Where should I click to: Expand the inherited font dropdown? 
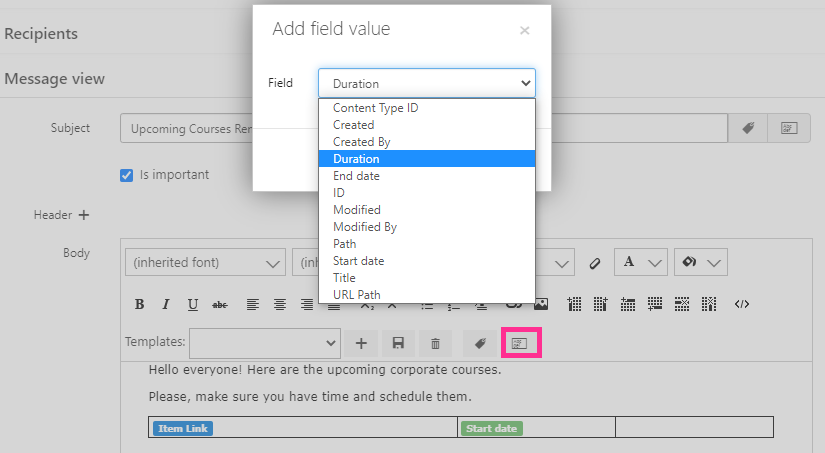point(205,262)
